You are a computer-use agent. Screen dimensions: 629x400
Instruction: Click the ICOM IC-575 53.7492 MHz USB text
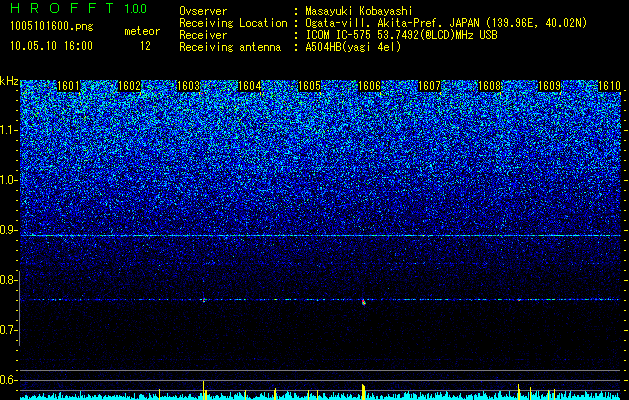coord(401,35)
